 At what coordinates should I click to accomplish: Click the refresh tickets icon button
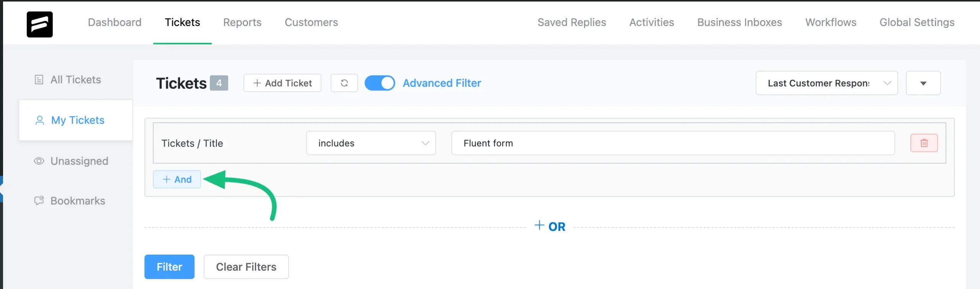click(344, 83)
